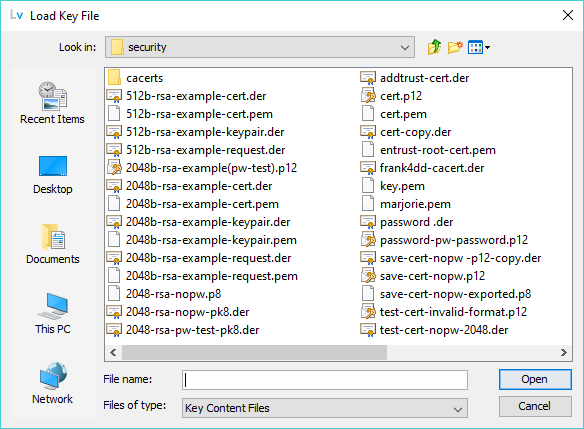
Task: Select marjorie.pem file name
Action: click(x=415, y=204)
